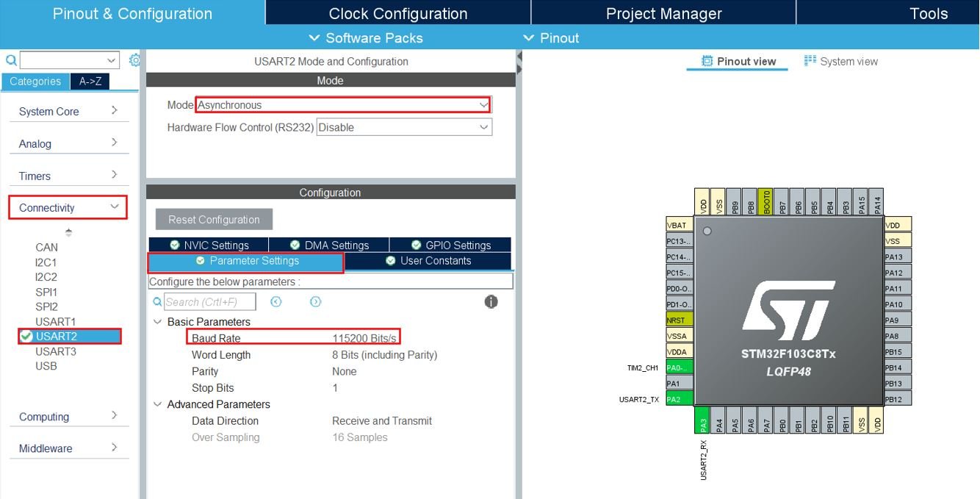Collapse the Basic Parameters group
This screenshot has height=499, width=980.
157,322
